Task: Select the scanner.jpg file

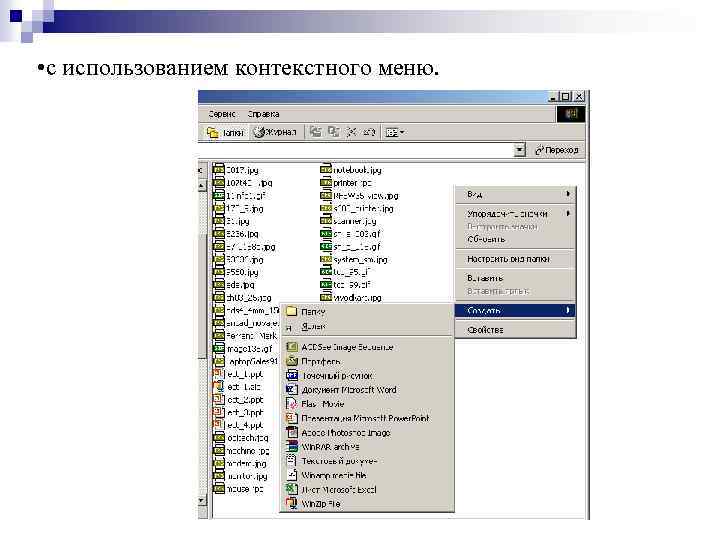Action: 349,221
